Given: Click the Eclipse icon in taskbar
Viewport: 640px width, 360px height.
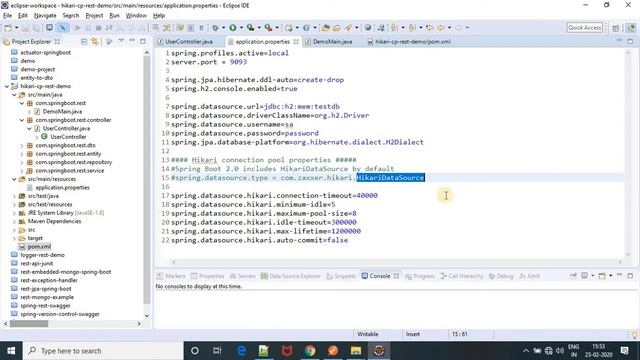Looking at the screenshot, I should (x=379, y=351).
